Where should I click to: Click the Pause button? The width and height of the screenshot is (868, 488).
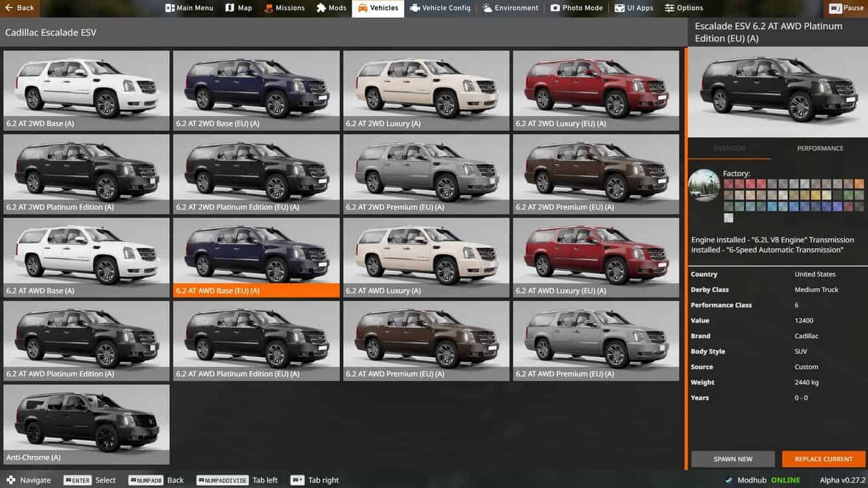click(x=845, y=8)
